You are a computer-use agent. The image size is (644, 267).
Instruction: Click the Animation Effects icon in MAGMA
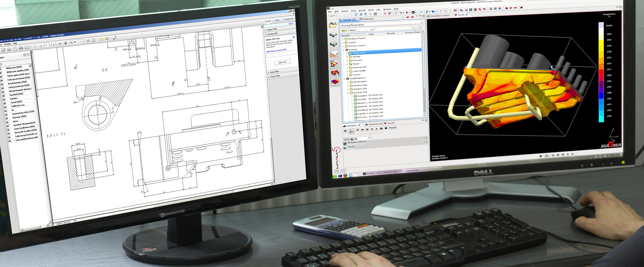coord(345,144)
